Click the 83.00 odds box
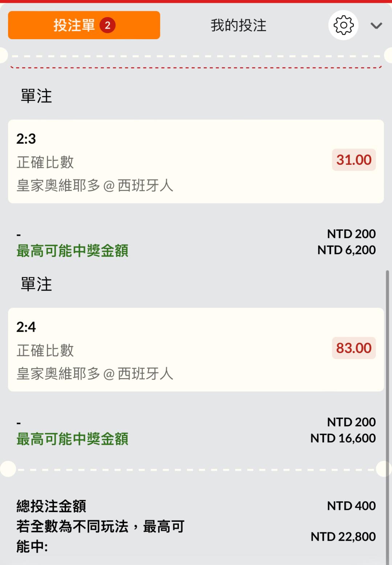 [354, 348]
